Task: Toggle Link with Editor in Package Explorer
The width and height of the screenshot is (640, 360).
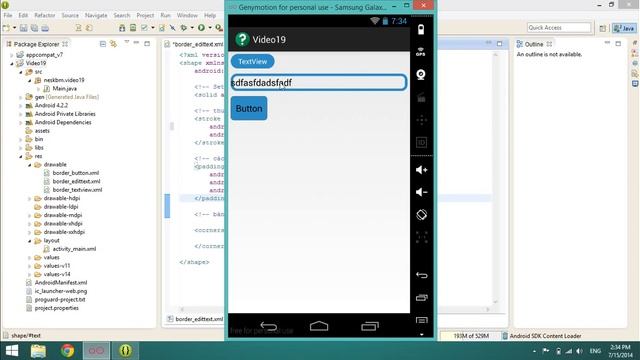Action: 113,44
